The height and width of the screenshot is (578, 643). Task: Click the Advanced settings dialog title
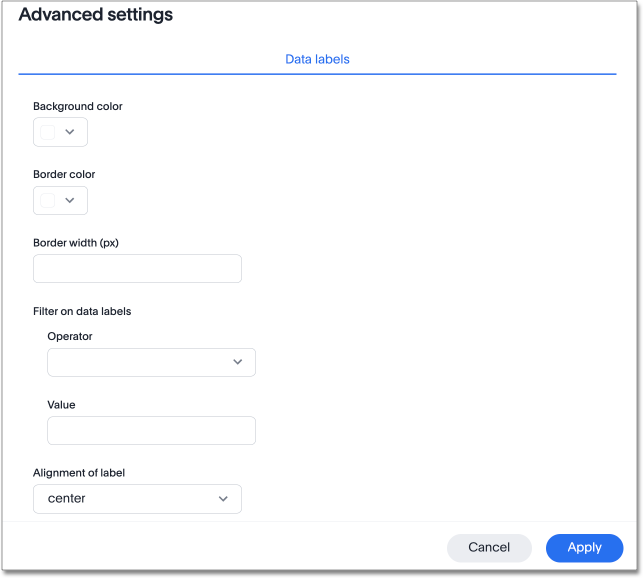point(96,15)
